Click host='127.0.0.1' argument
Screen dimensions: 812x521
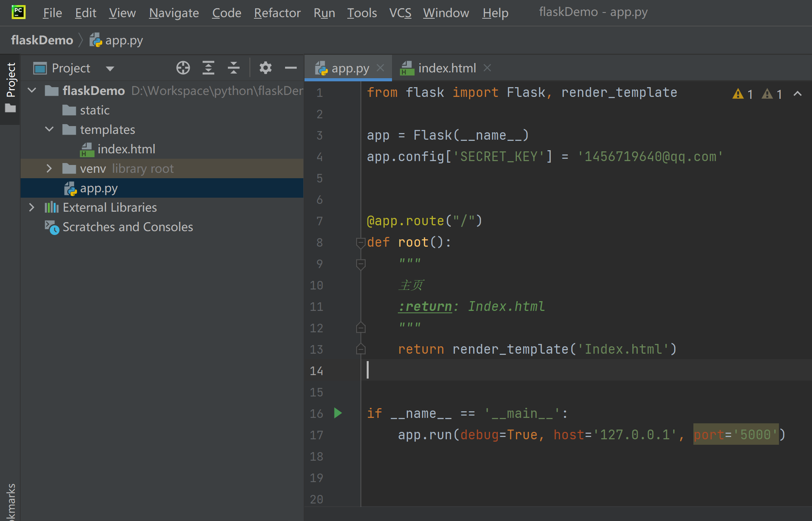(615, 435)
